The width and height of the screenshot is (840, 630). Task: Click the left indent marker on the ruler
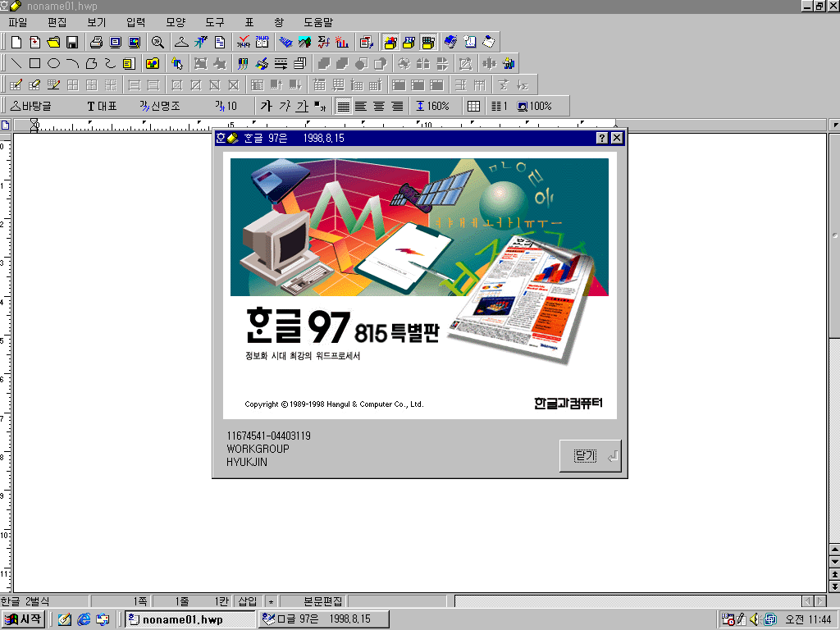point(34,126)
